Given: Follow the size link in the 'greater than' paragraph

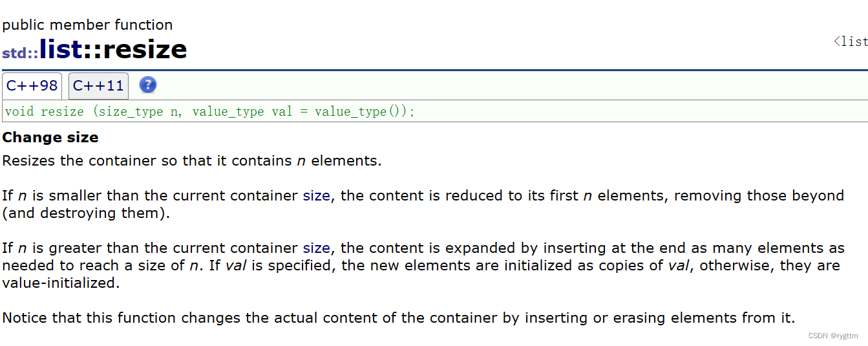Looking at the screenshot, I should pyautogui.click(x=316, y=248).
